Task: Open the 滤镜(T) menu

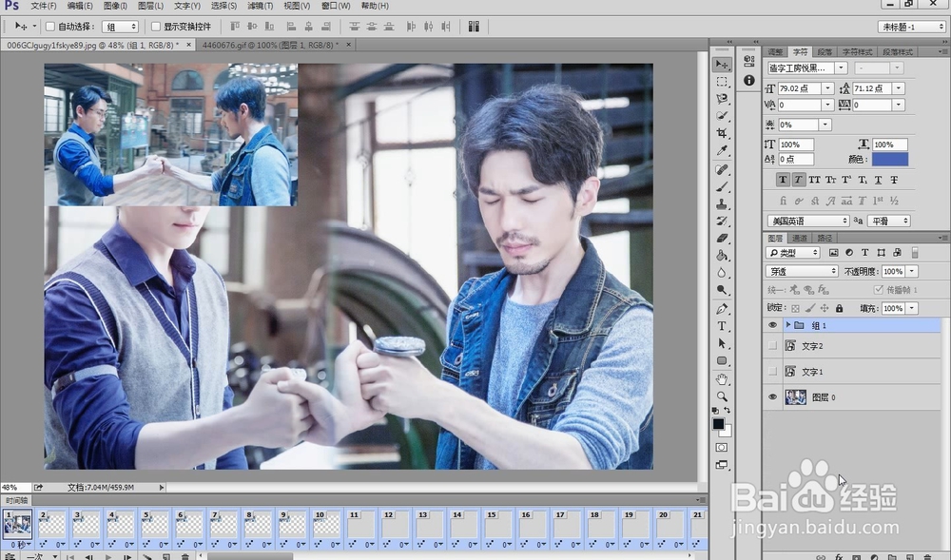Action: point(261,6)
